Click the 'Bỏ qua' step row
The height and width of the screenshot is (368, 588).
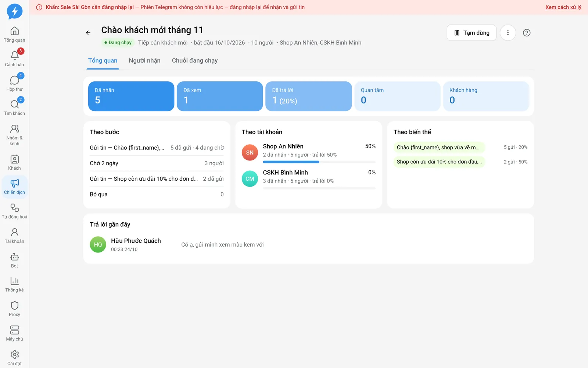(x=157, y=194)
